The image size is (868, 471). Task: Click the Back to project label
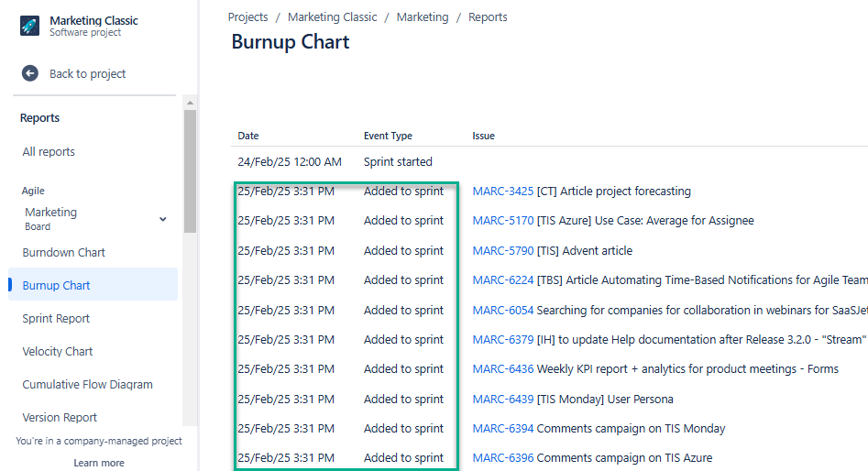coord(87,73)
